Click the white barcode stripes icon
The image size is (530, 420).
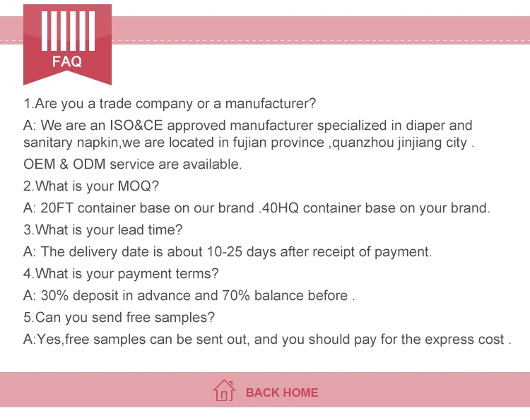click(68, 31)
